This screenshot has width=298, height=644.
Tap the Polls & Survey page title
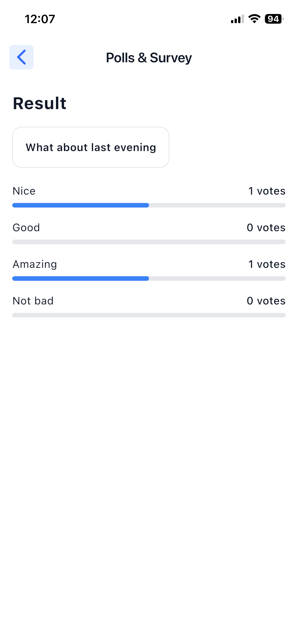(149, 58)
